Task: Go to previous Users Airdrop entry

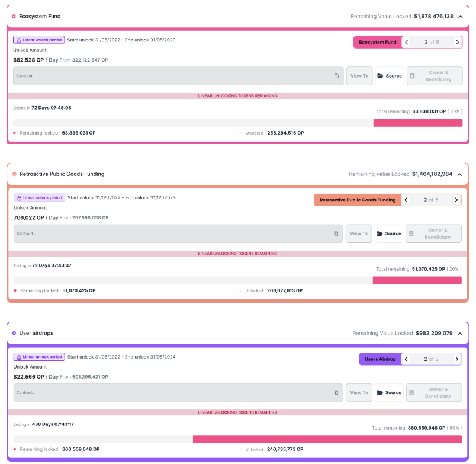Action: click(406, 359)
